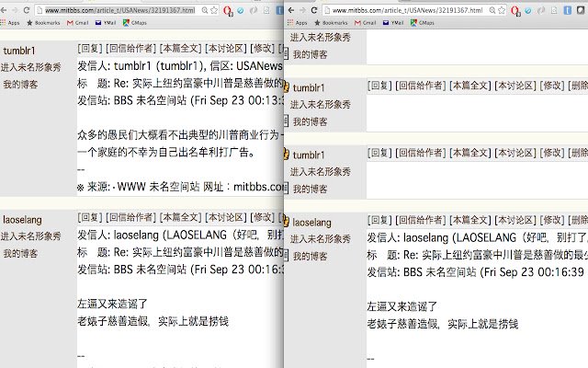Click gray chain-link extension icon in right window

point(541,10)
